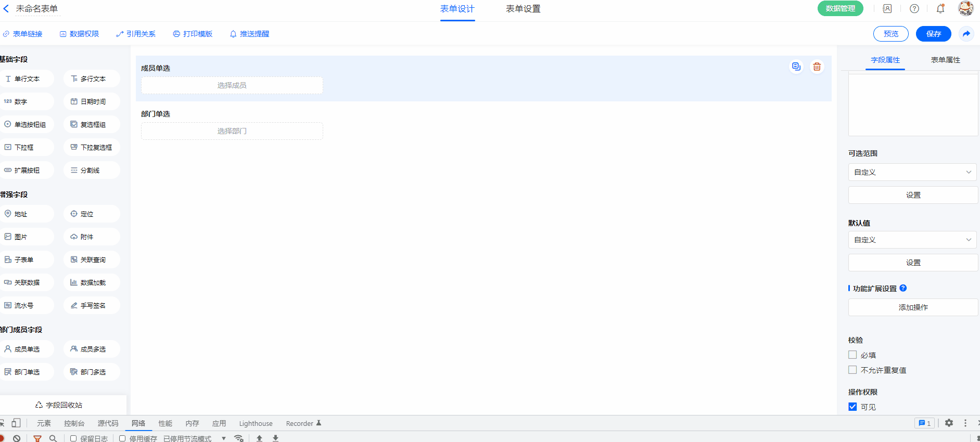Expand the 默认值 dropdown

[912, 240]
